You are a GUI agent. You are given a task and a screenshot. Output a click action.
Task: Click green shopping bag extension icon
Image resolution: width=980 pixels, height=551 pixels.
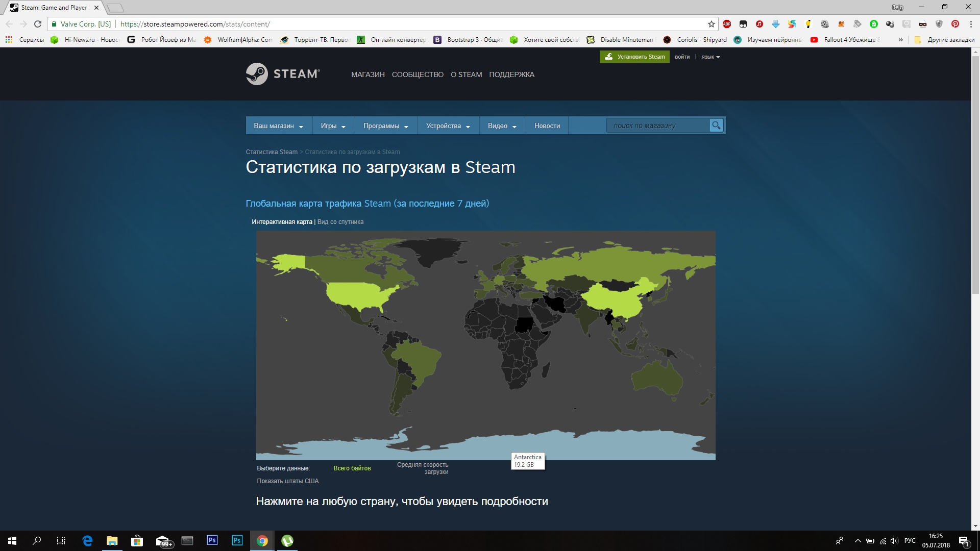[874, 24]
